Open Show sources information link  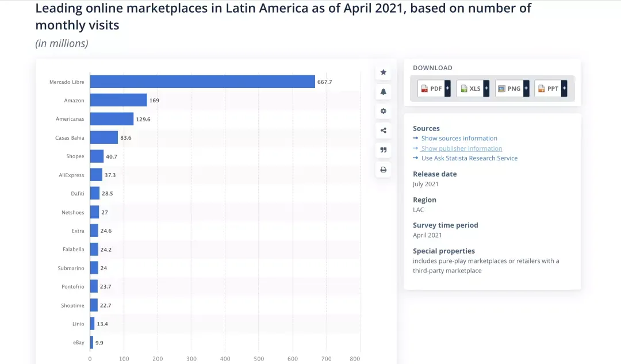click(x=459, y=138)
